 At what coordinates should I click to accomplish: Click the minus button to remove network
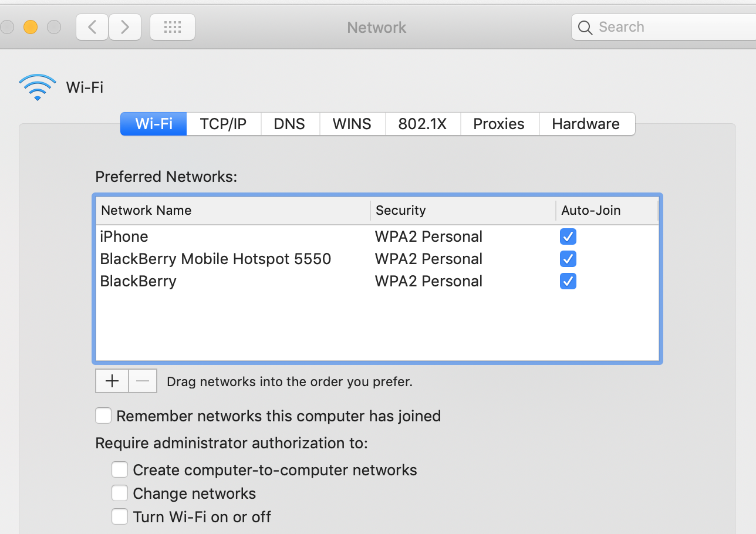(143, 381)
